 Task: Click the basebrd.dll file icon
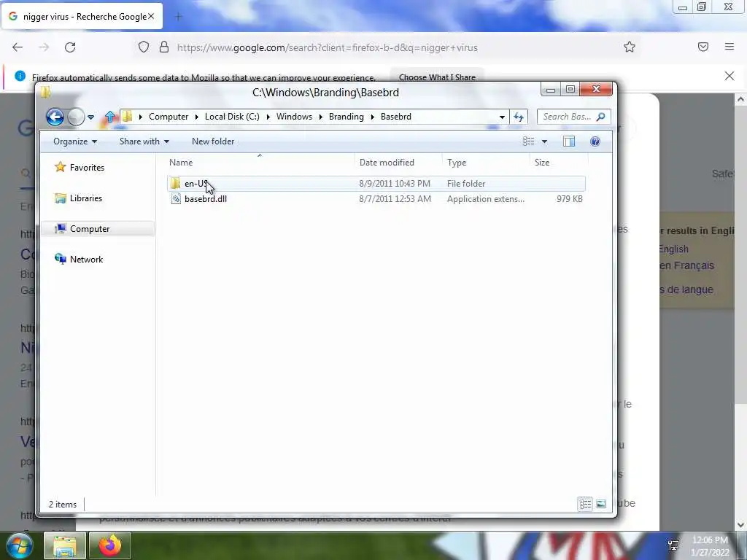coord(176,199)
